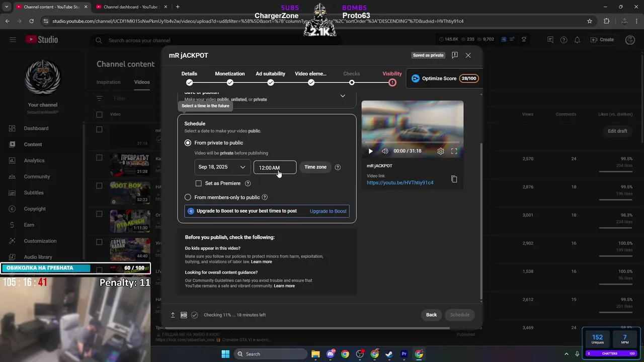Check the video row with 21:28 duration

pos(99,157)
